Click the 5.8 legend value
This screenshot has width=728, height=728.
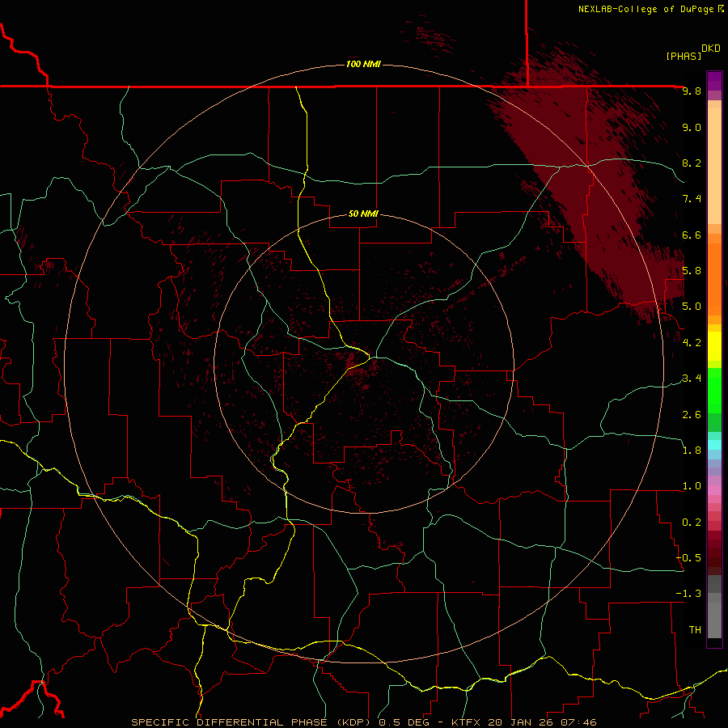click(x=692, y=271)
